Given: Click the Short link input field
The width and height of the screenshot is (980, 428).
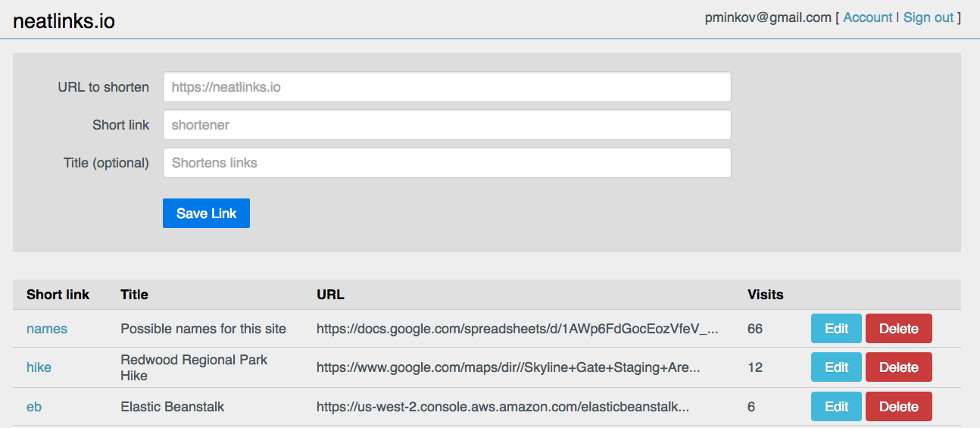Looking at the screenshot, I should pos(446,125).
